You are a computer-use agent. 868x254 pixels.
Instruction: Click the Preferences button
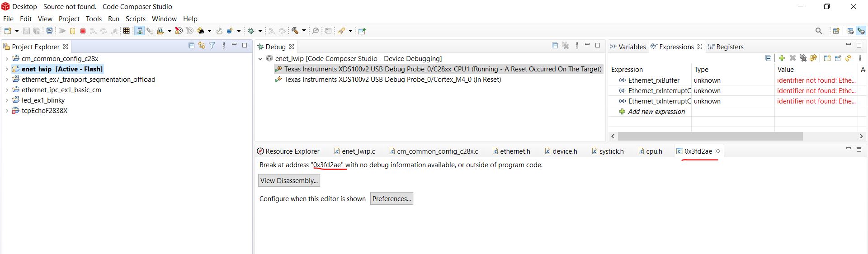tap(392, 199)
